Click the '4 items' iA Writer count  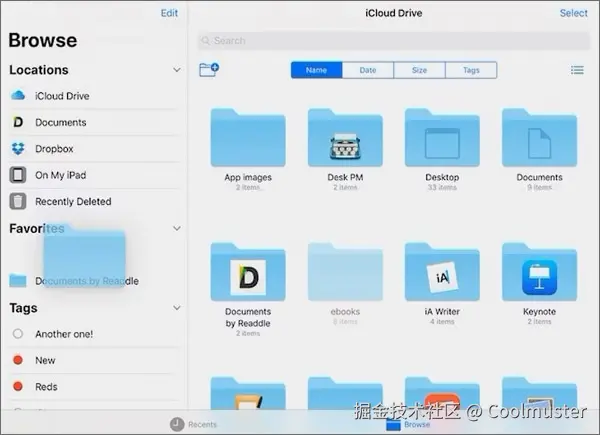click(442, 322)
